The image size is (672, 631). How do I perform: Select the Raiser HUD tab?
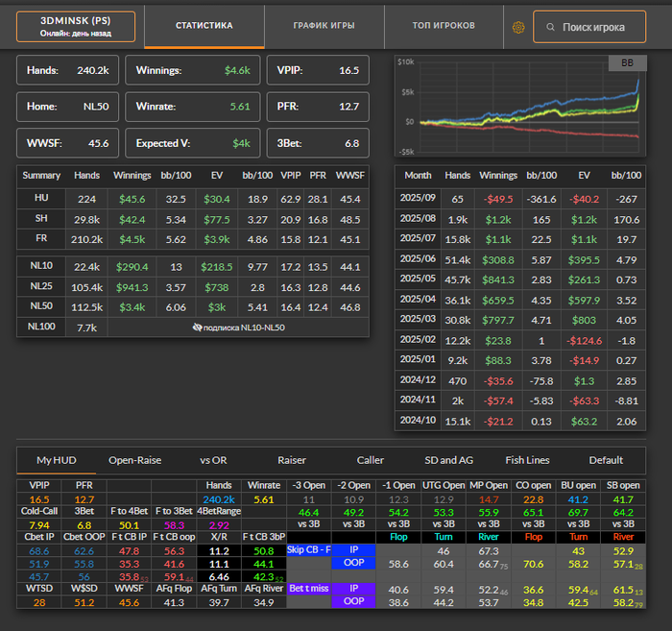tap(292, 460)
